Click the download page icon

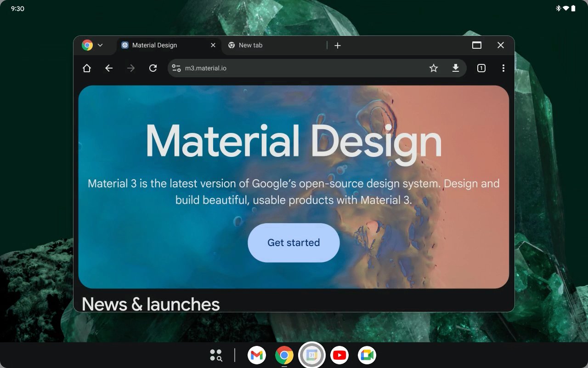tap(456, 68)
